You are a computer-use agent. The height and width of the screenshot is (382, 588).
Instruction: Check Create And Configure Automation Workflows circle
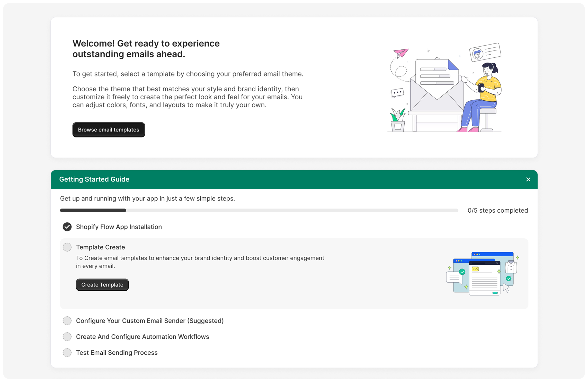[x=67, y=337]
